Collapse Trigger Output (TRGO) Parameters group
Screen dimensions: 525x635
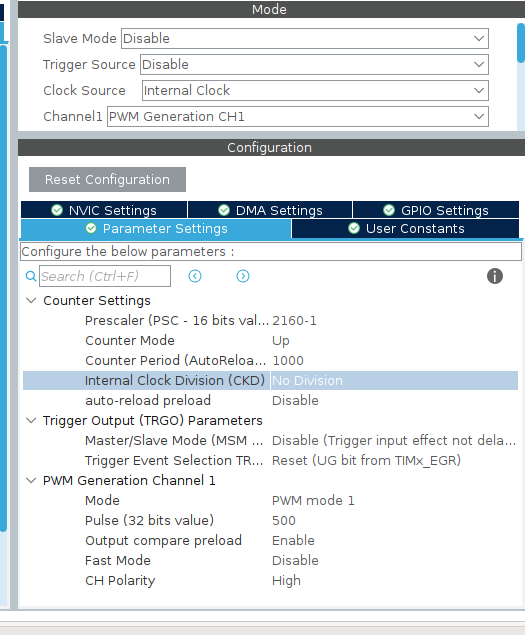pyautogui.click(x=31, y=420)
